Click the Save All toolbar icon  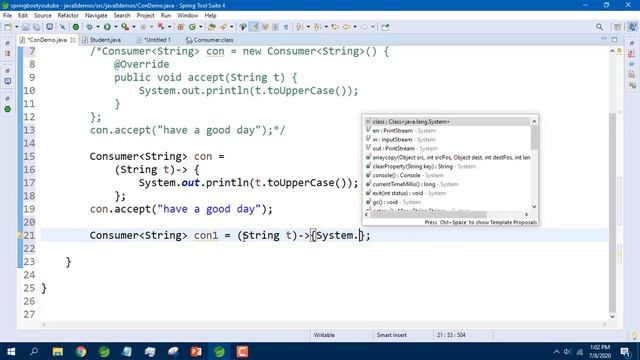pyautogui.click(x=36, y=27)
